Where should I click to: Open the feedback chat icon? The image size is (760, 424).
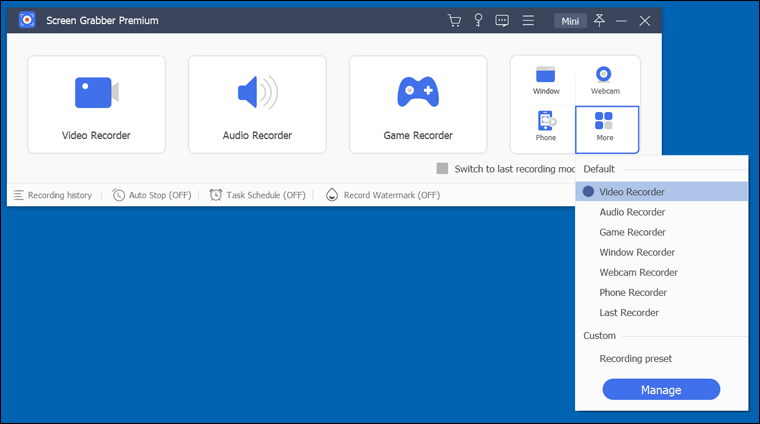pos(502,20)
